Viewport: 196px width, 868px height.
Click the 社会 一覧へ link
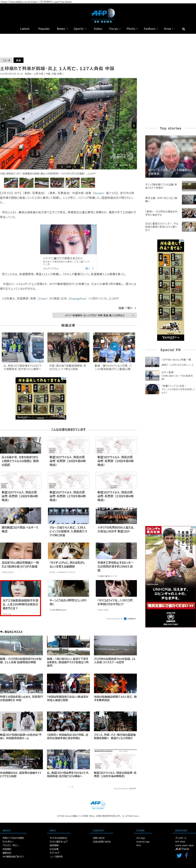pyautogui.click(x=127, y=308)
